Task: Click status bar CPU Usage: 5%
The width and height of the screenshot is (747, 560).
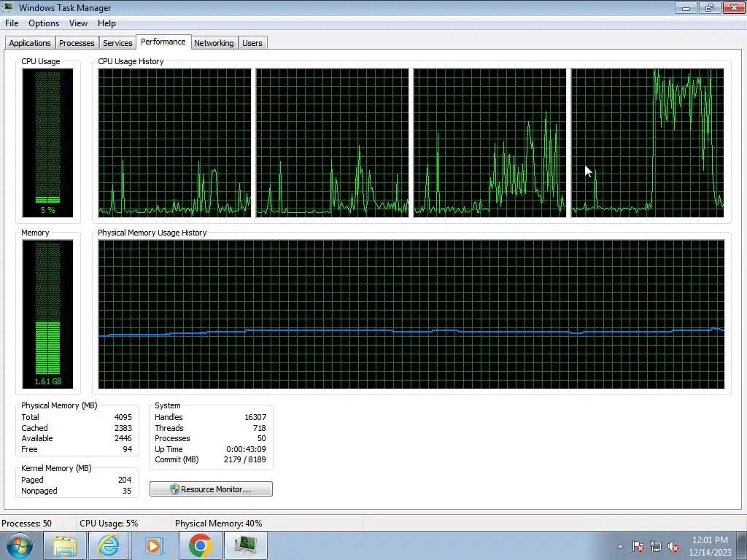Action: pyautogui.click(x=109, y=524)
